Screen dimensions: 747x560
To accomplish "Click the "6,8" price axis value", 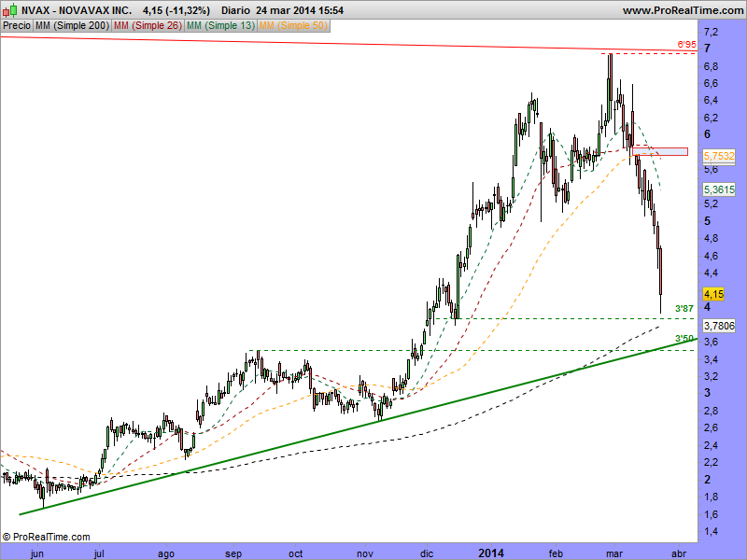I will coord(712,66).
